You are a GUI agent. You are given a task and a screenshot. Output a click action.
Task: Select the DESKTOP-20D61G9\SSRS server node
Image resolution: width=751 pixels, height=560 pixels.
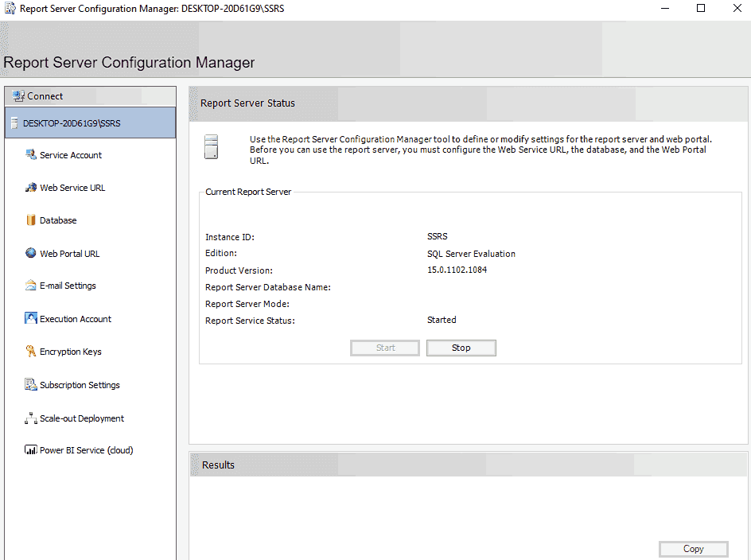(72, 123)
